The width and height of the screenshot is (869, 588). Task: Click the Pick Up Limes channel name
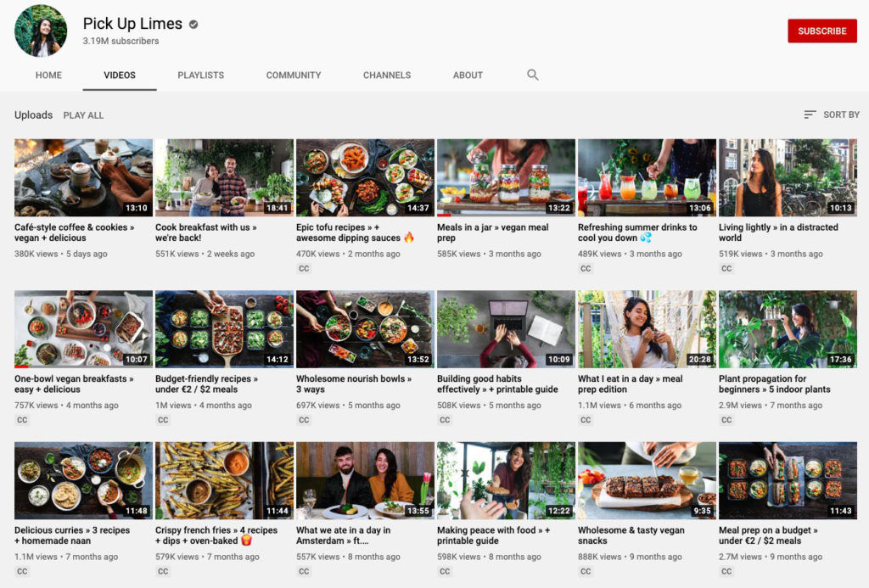coord(132,23)
